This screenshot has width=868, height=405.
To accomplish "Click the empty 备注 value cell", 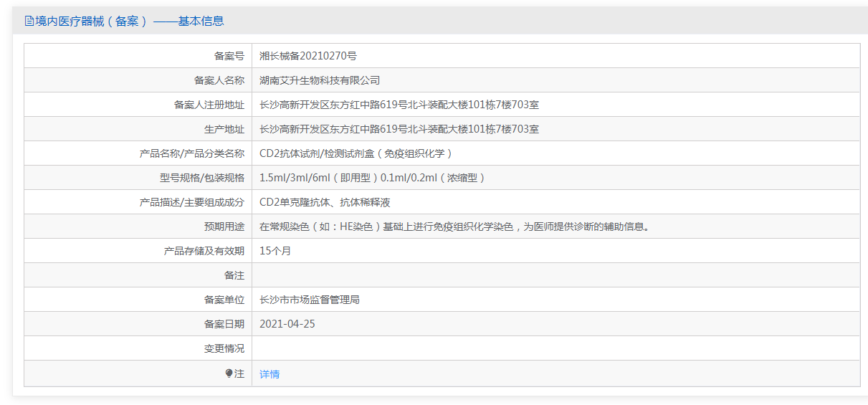I will (x=555, y=275).
